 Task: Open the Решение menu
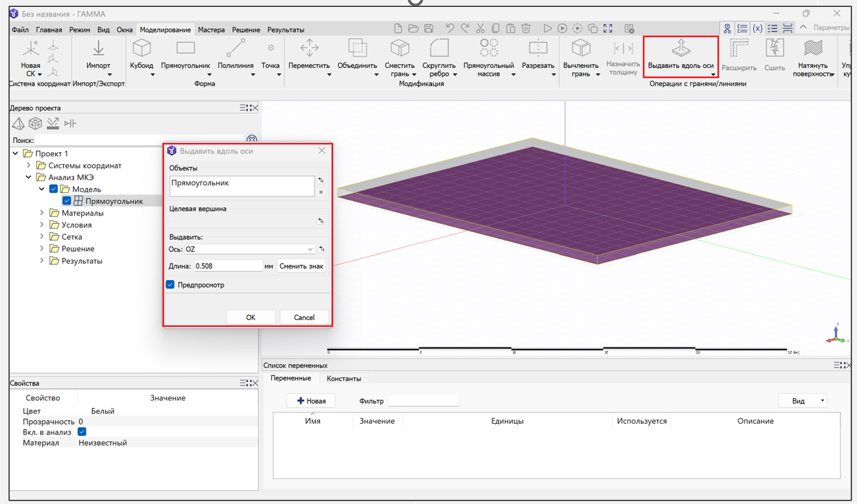click(x=246, y=30)
